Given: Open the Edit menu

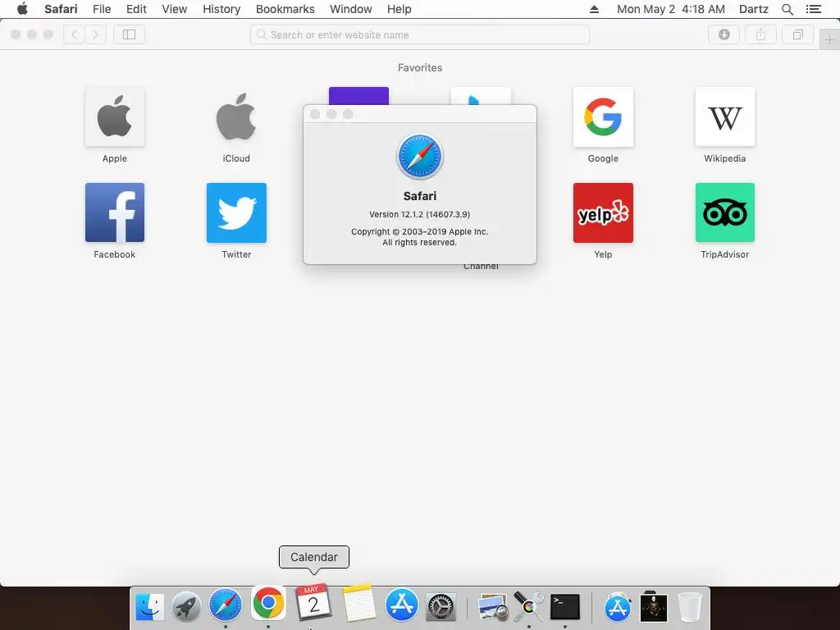Looking at the screenshot, I should (x=137, y=9).
